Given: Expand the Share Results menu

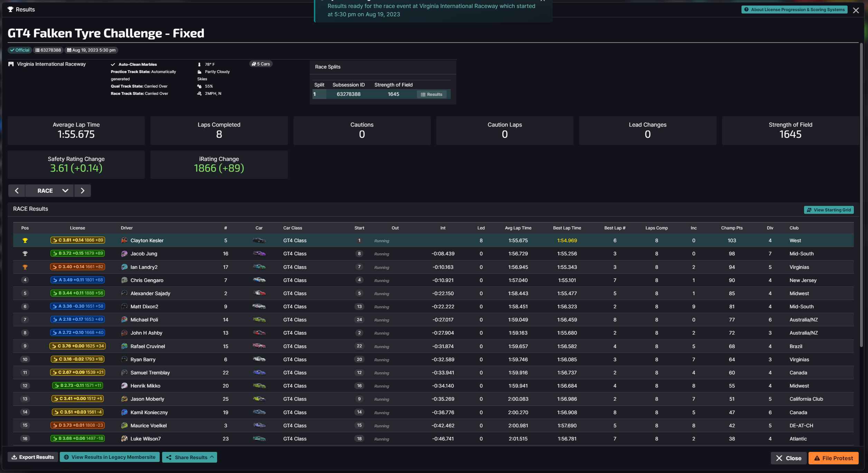Looking at the screenshot, I should 189,457.
